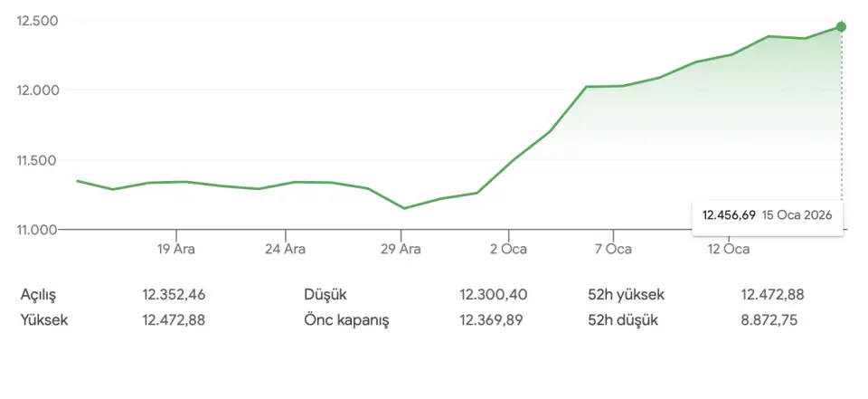Click the 8.872,75 value for 52h düşük
Image resolution: width=868 pixels, height=399 pixels.
769,320
